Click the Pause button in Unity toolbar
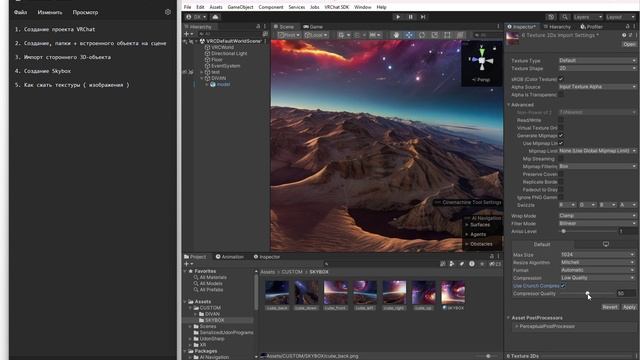Screen dimensions: 640x360 click(411, 17)
